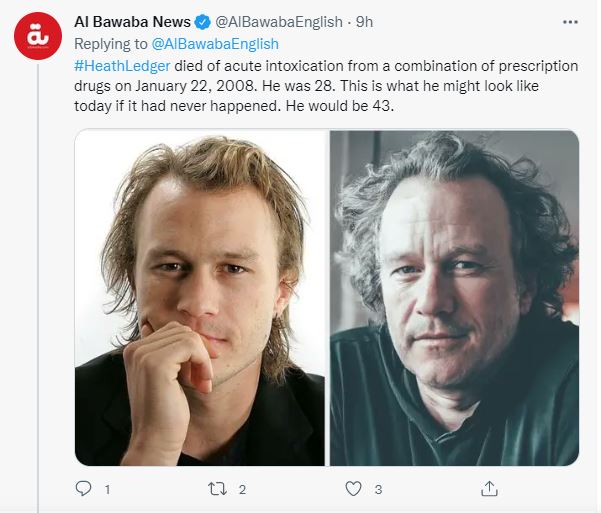This screenshot has width=601, height=513.
Task: Click the like count number 3
Action: 378,490
